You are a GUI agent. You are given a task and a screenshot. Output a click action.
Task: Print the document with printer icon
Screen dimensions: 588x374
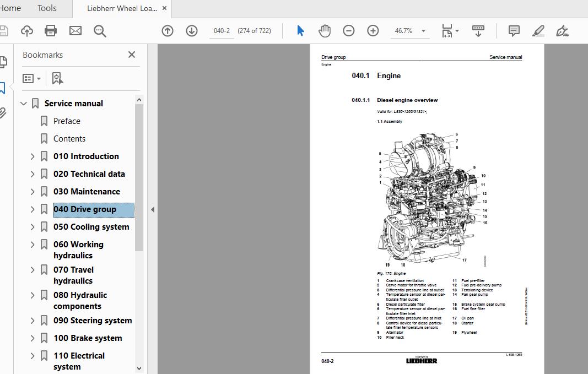[x=51, y=31]
